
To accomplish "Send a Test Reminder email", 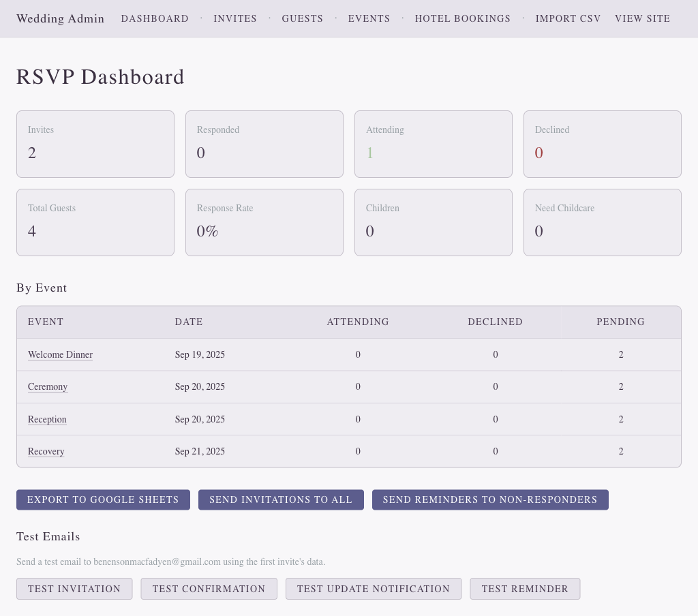I will 525,589.
